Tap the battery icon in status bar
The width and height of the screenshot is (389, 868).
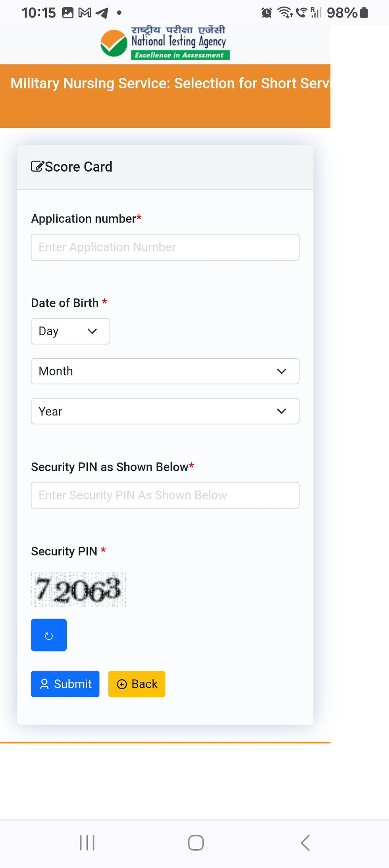(364, 13)
